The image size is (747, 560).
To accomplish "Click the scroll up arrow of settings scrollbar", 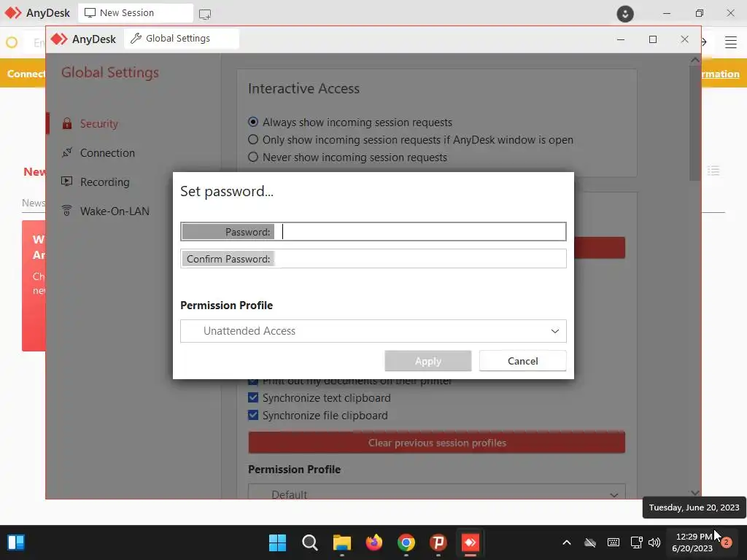I will click(x=694, y=60).
